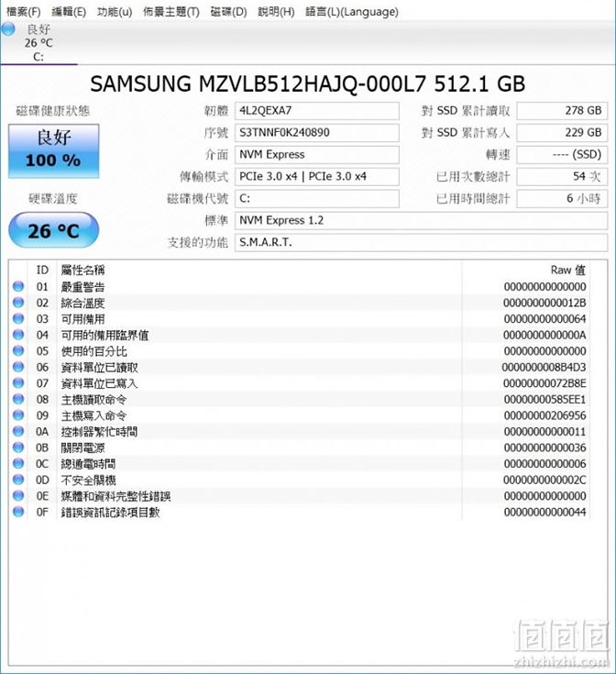Click the status orb for attribute 0C 總通電時間

tap(18, 463)
